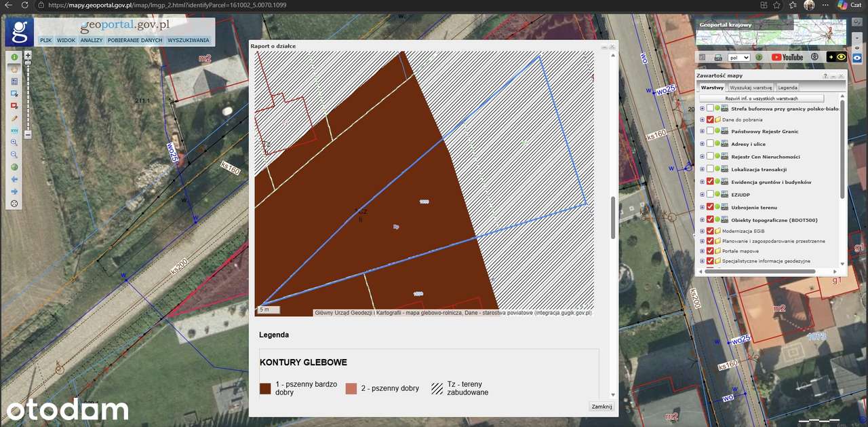Go to previous map view arrow

tap(14, 179)
